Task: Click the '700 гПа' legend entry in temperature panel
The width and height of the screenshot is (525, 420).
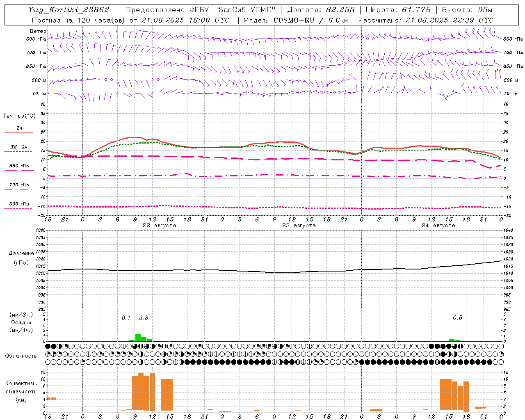Action: pos(19,185)
